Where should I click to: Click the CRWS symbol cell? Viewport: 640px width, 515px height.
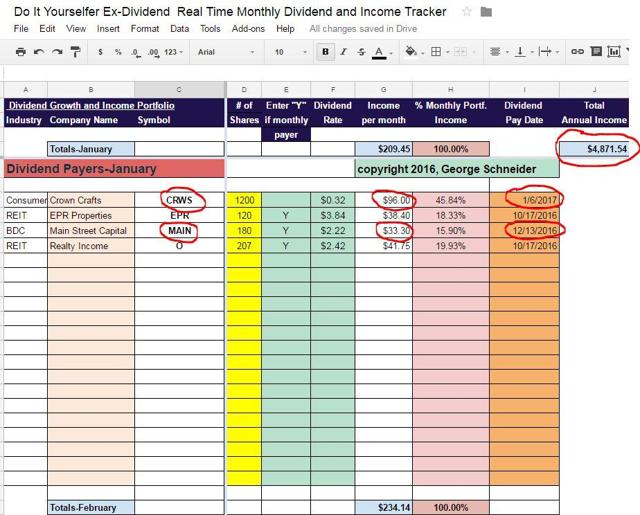179,200
